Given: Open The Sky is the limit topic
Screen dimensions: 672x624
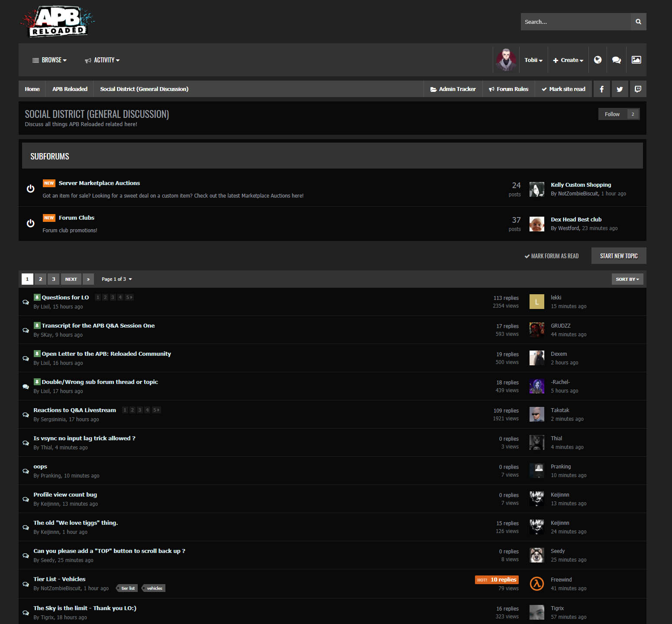Looking at the screenshot, I should pyautogui.click(x=85, y=608).
